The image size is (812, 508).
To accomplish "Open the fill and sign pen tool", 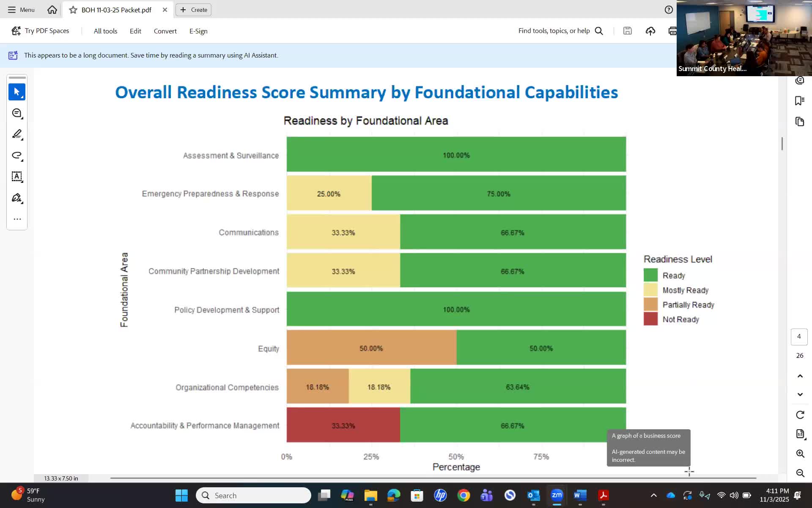I will coord(17,198).
